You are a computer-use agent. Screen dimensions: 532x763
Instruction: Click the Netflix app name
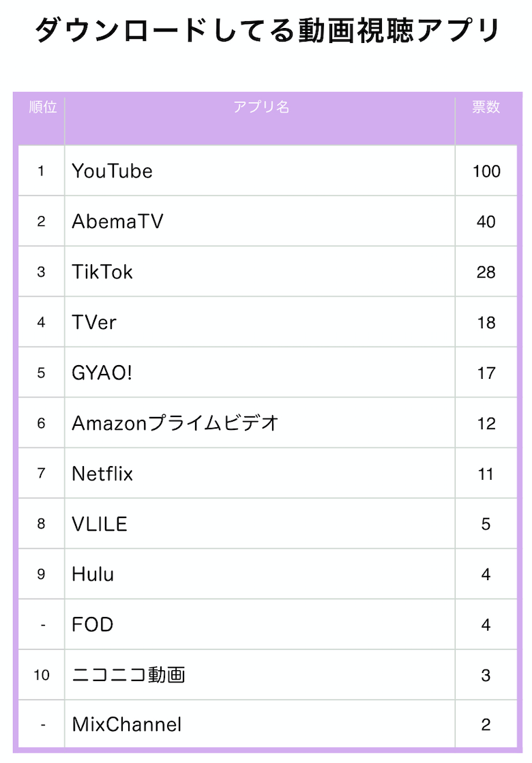click(x=102, y=474)
